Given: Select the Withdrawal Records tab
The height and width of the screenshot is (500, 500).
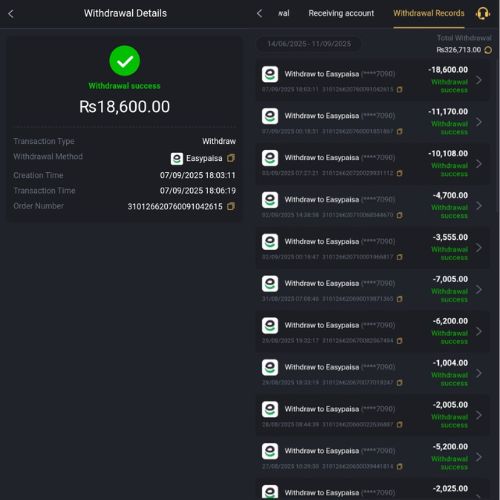Looking at the screenshot, I should (429, 13).
